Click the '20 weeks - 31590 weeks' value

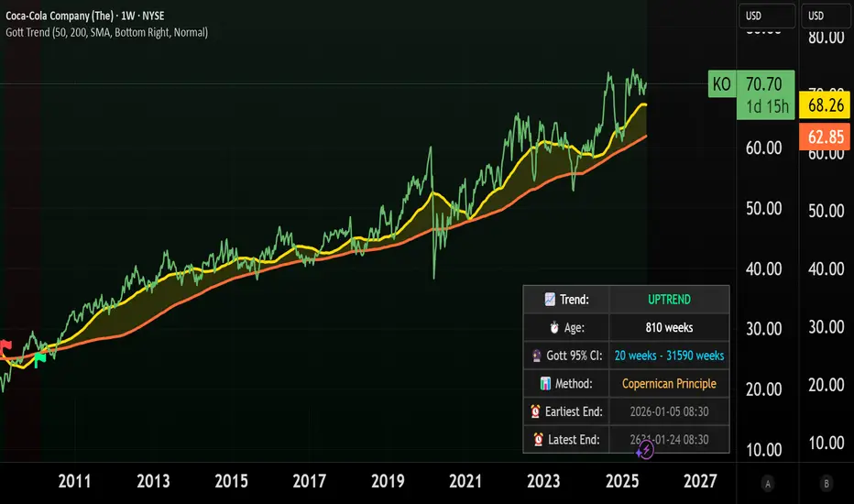[x=669, y=356]
